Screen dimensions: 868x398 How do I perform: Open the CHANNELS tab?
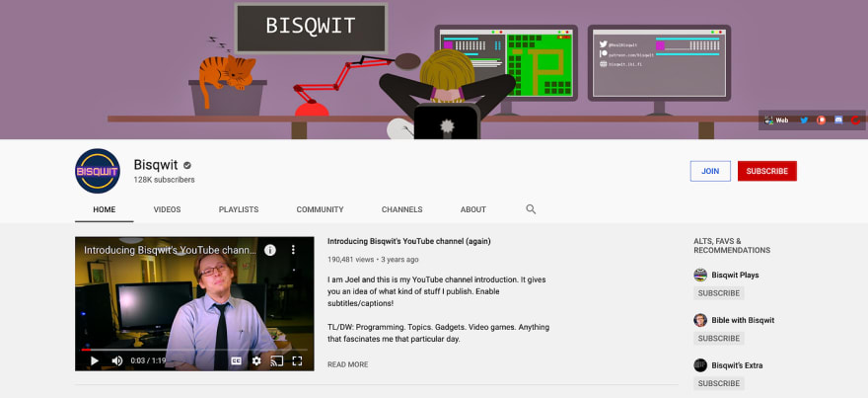point(401,209)
